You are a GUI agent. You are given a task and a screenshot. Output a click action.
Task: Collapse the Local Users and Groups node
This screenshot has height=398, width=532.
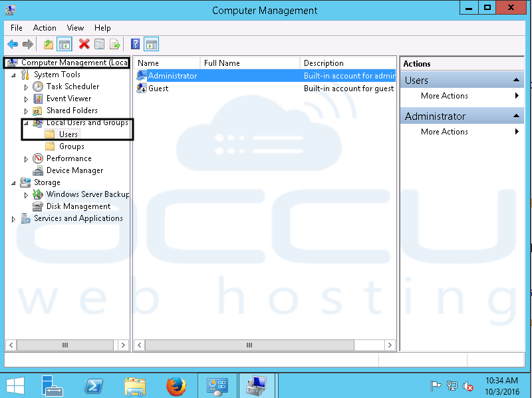(26, 123)
